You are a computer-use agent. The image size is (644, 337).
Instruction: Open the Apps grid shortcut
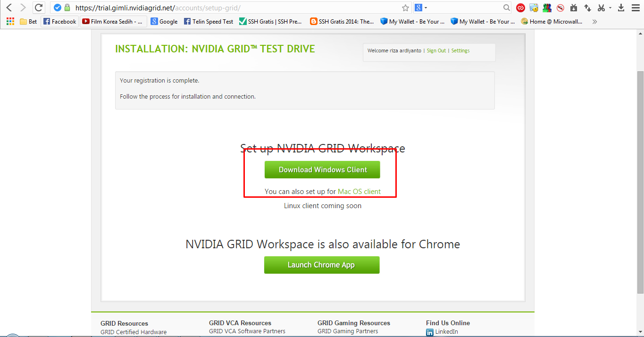10,21
